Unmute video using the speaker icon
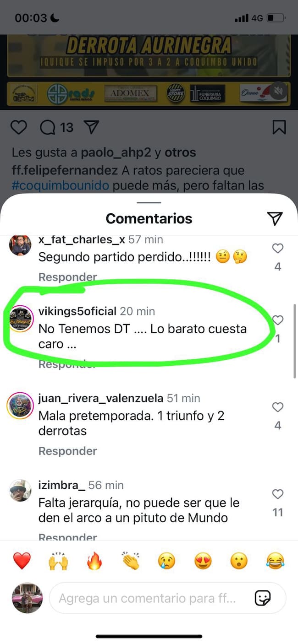This screenshot has width=298, height=644. click(278, 92)
